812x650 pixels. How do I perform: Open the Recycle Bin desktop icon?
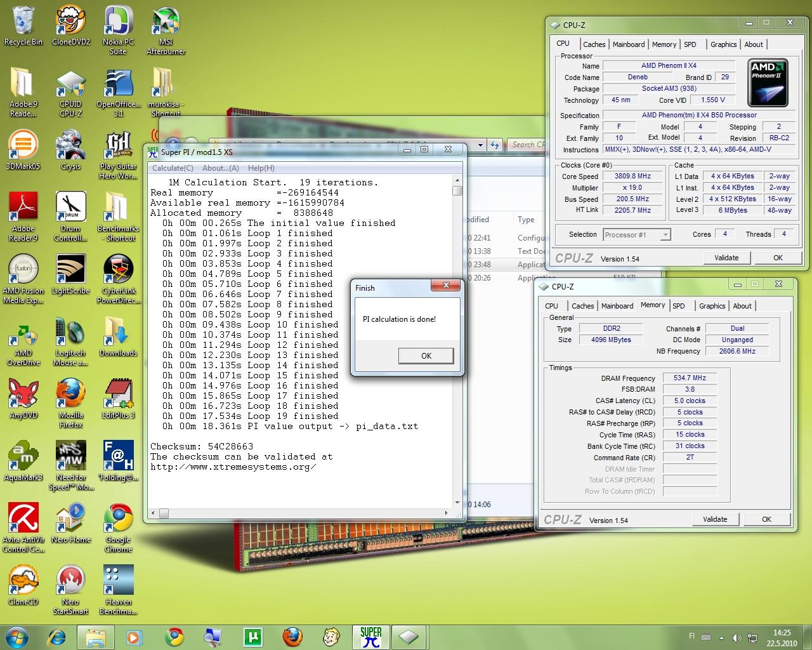pyautogui.click(x=23, y=26)
